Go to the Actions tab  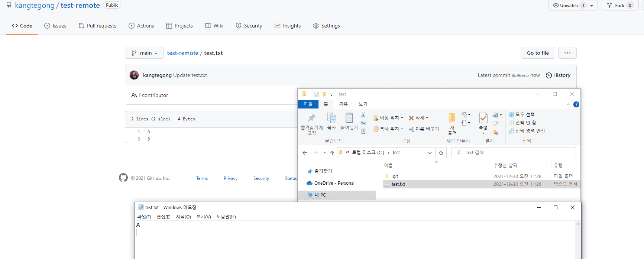click(x=141, y=26)
